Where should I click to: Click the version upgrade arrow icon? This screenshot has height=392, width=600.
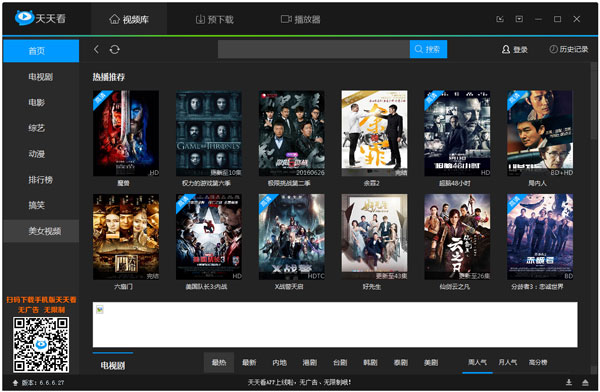(x=15, y=382)
